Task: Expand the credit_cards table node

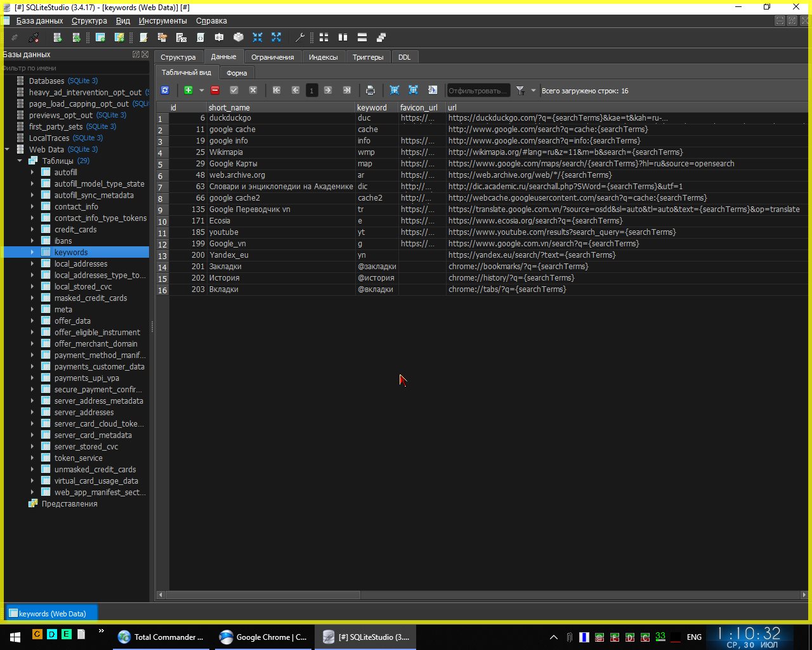Action: pos(32,230)
